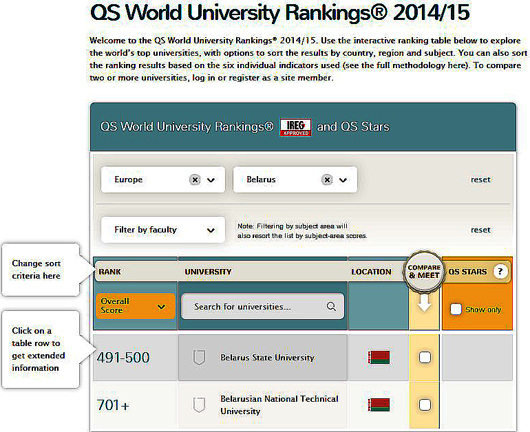Viewport: 530px width, 432px height.
Task: Click the IREG Approved badge
Action: tap(295, 127)
